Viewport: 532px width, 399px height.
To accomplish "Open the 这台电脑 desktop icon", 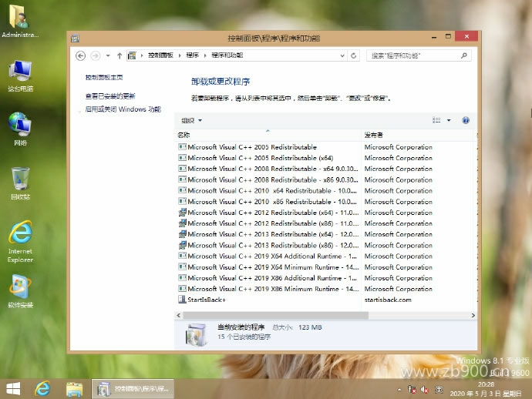I will pos(20,76).
